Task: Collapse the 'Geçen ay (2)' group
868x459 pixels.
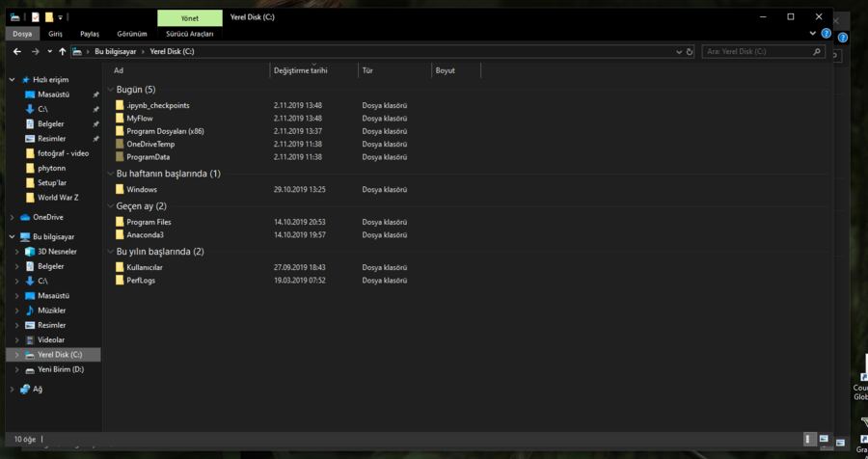Action: (111, 206)
